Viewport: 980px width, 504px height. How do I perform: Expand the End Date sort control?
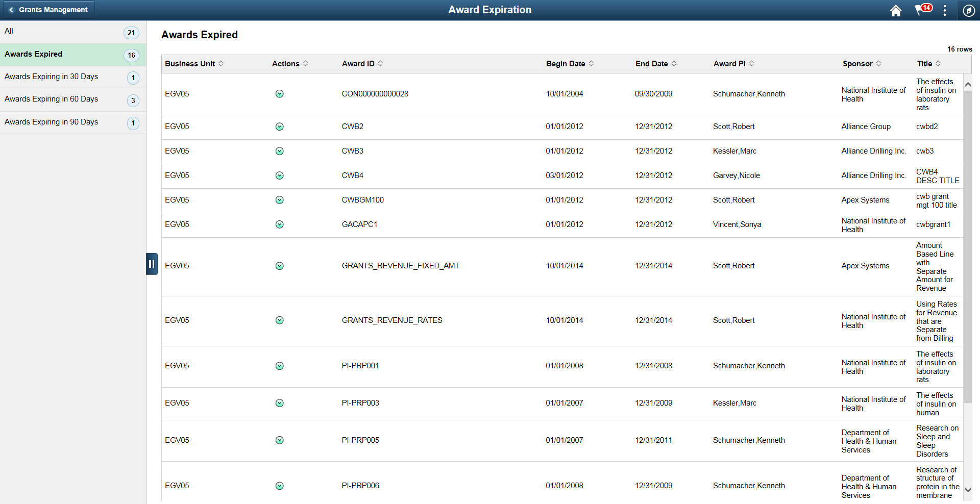[x=674, y=63]
